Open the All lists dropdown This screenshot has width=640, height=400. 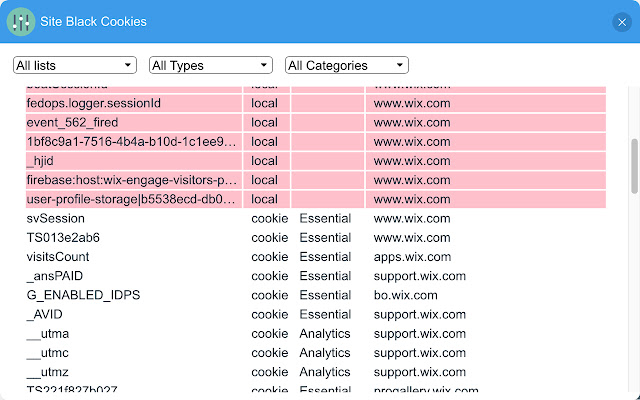[x=74, y=65]
